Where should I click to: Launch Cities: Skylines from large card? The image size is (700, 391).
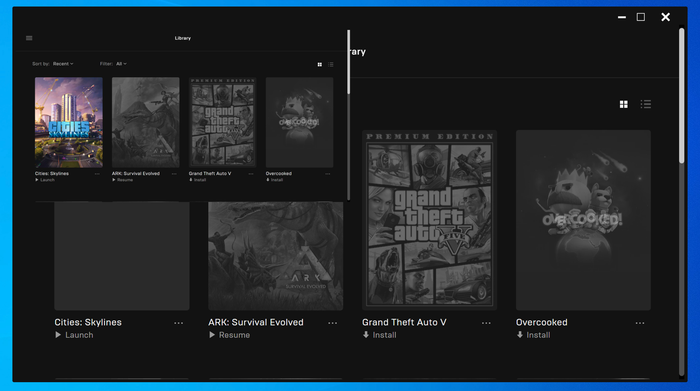[74, 335]
